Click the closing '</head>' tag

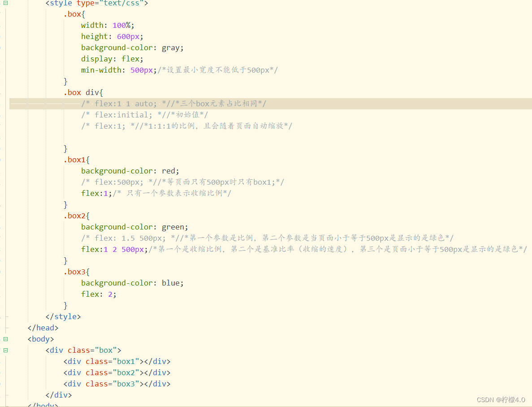click(x=43, y=328)
